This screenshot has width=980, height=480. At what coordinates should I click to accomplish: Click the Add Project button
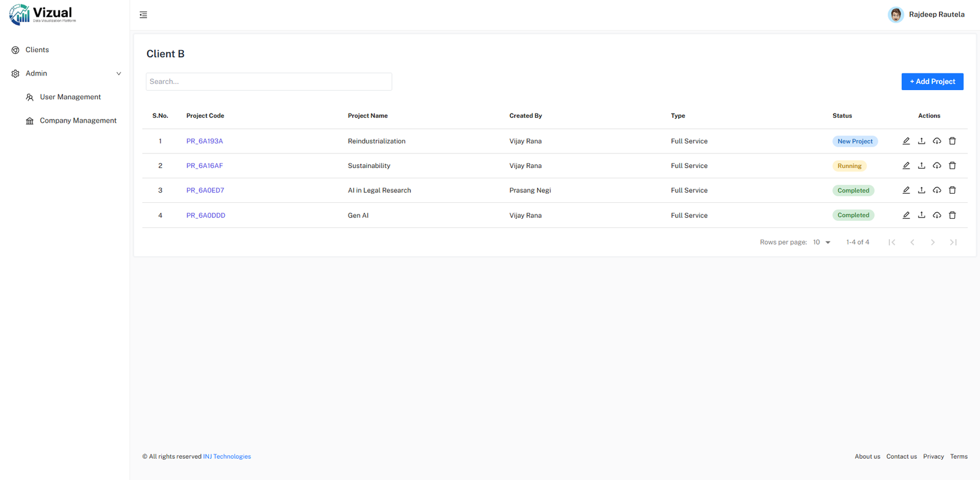point(932,82)
